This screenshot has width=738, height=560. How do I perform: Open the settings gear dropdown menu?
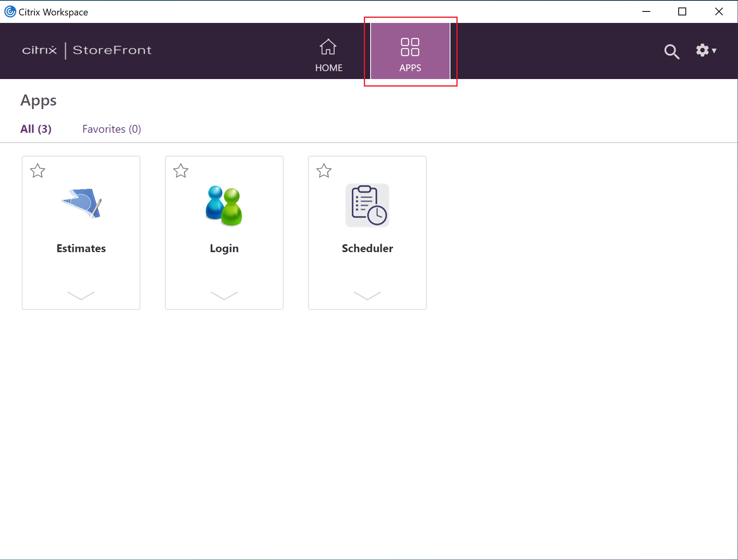(x=706, y=51)
